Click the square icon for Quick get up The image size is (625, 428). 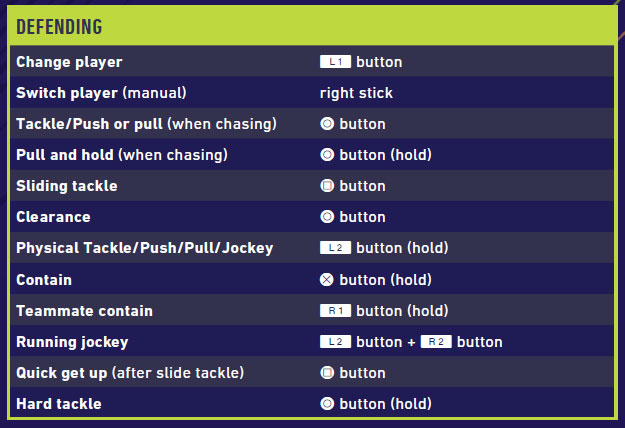[x=326, y=373]
